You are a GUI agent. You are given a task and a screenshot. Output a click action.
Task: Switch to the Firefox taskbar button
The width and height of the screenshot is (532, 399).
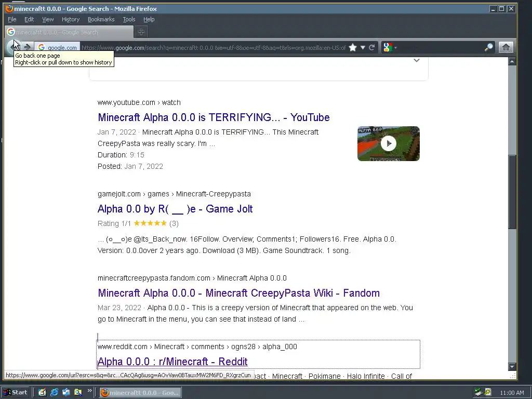140,393
